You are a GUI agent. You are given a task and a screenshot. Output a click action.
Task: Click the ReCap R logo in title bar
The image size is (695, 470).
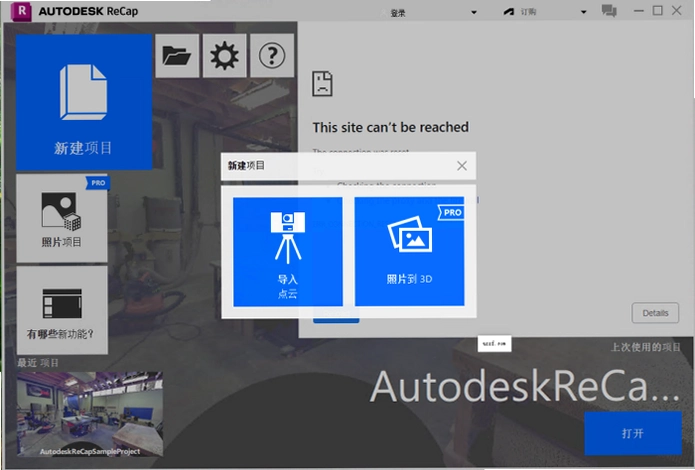click(x=21, y=11)
